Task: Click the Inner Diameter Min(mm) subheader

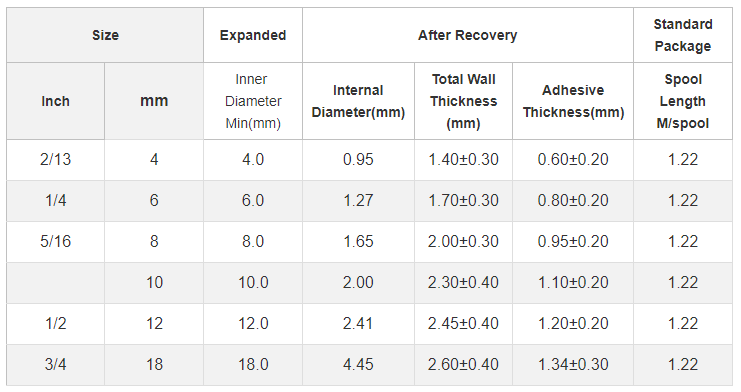Action: 253,101
